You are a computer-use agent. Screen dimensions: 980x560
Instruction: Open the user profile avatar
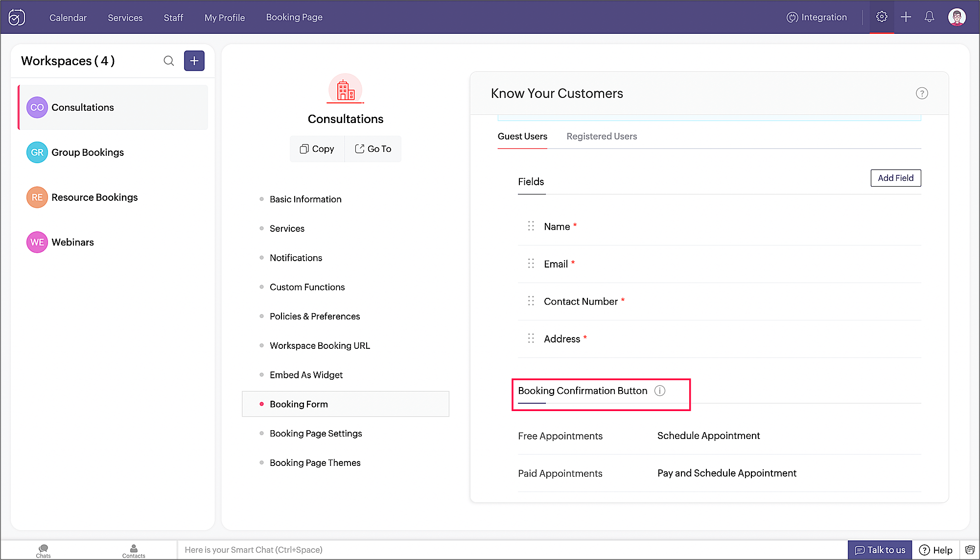click(957, 17)
